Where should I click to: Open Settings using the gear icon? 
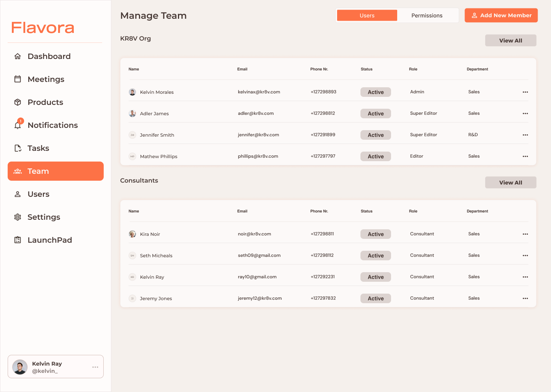(18, 217)
